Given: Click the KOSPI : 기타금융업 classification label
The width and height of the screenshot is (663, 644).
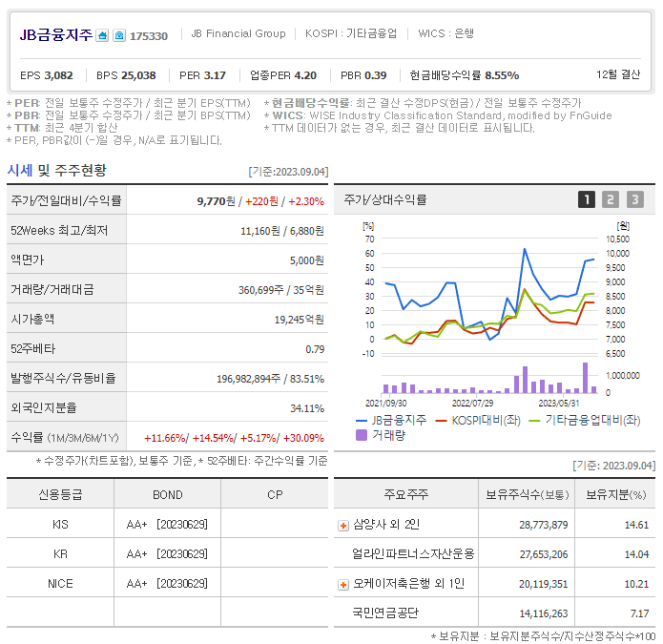Looking at the screenshot, I should point(351,33).
